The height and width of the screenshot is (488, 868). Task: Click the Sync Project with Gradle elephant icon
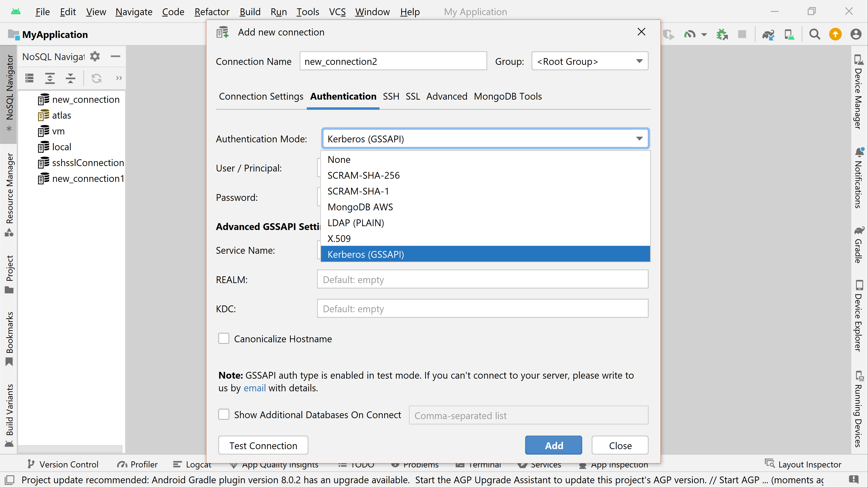point(768,34)
